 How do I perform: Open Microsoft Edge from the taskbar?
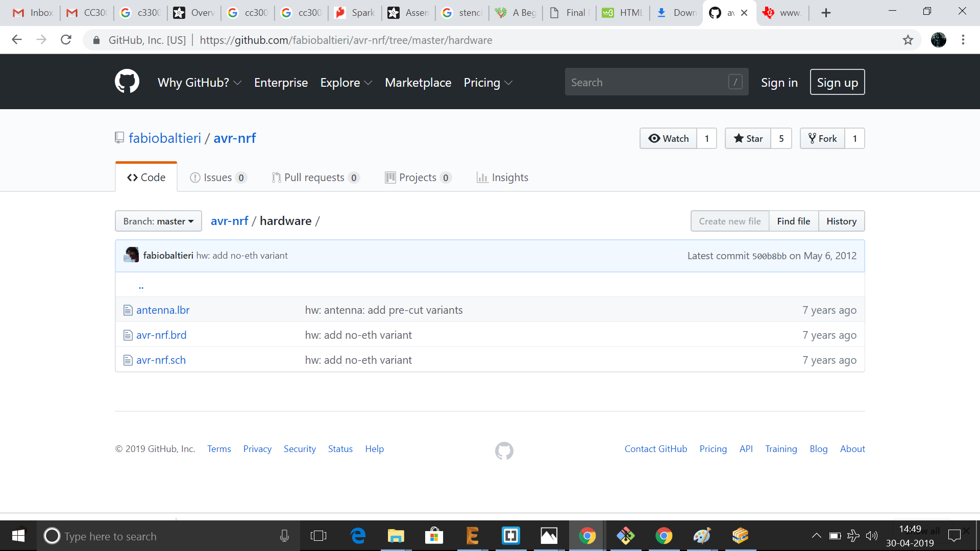pos(358,536)
